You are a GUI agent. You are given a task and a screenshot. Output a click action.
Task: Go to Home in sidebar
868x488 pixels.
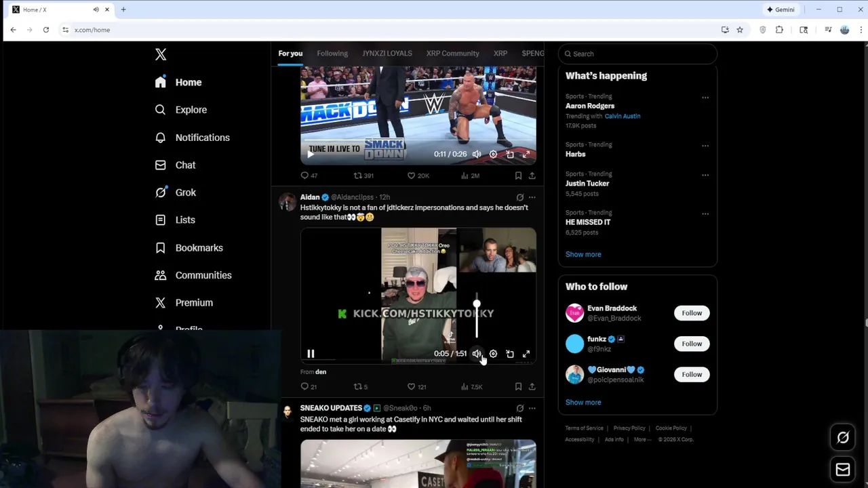coord(178,82)
